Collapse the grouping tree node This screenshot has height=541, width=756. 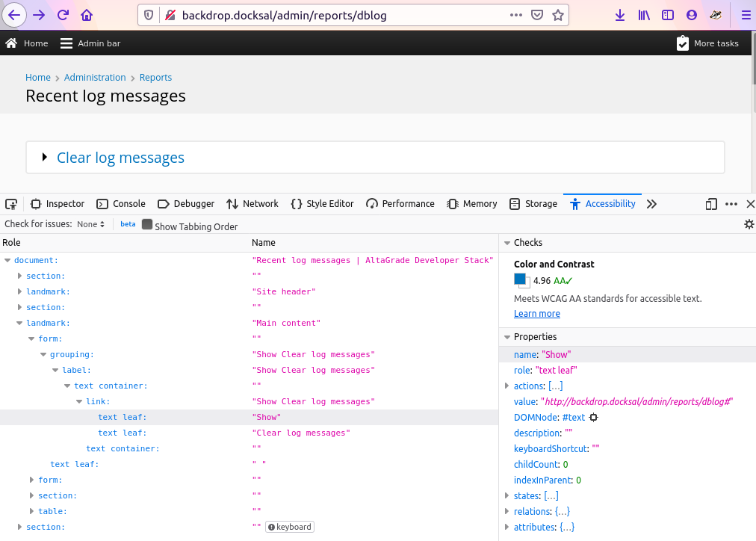(43, 354)
